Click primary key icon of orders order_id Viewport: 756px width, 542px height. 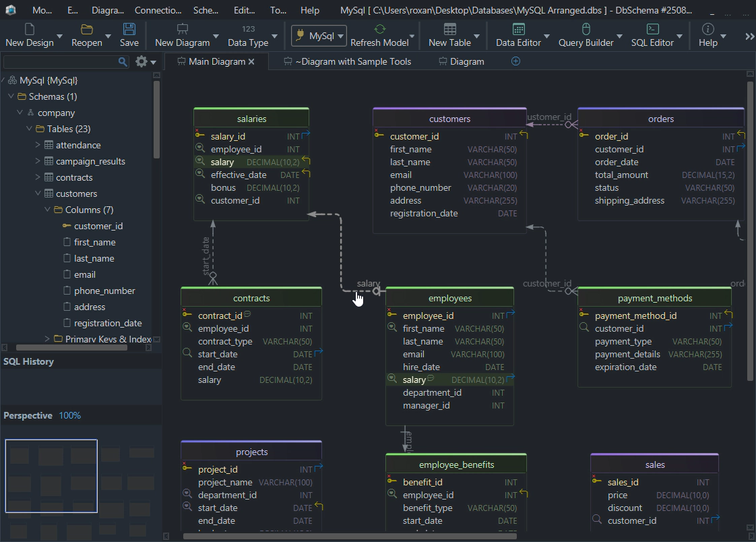click(x=584, y=135)
